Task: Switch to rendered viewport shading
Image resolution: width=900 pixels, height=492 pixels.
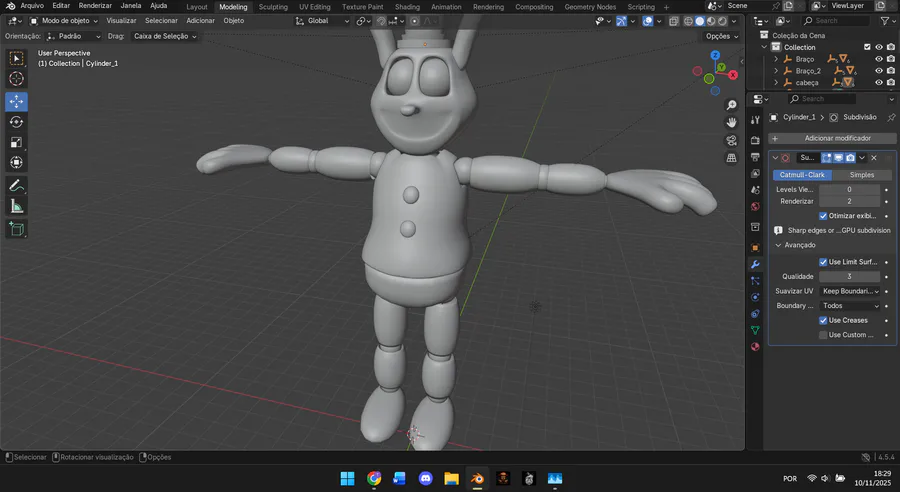Action: tap(723, 21)
